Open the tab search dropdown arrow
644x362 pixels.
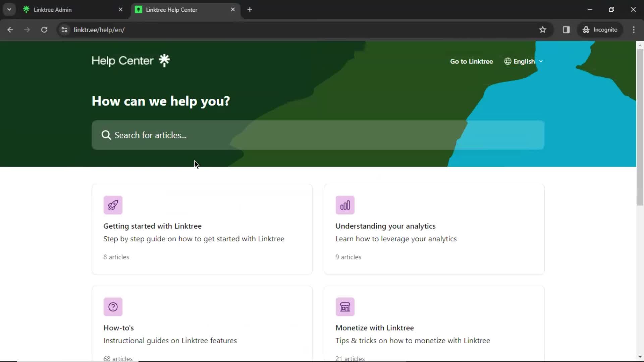tap(9, 10)
